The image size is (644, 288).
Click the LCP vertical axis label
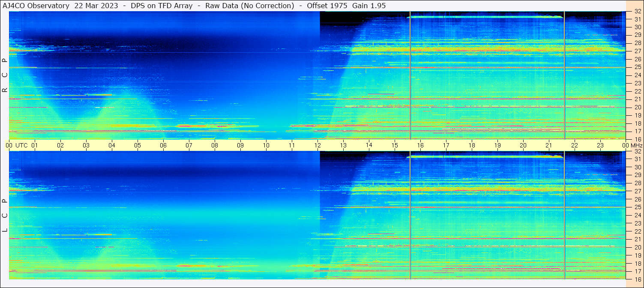coord(5,216)
